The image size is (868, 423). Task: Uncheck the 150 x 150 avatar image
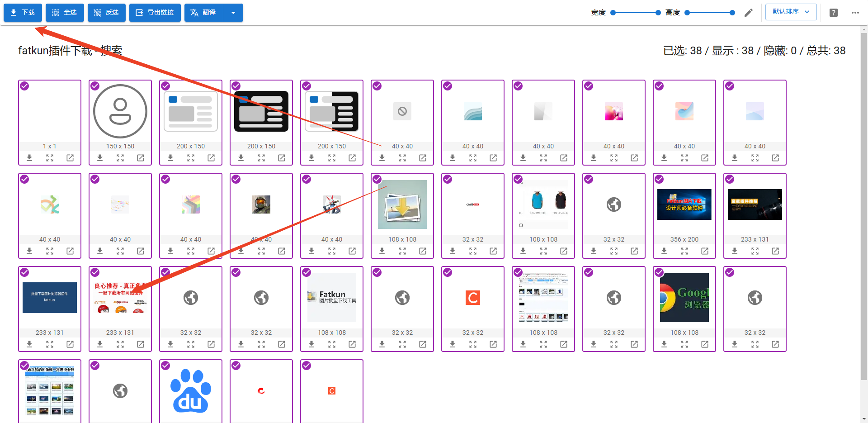click(x=95, y=86)
